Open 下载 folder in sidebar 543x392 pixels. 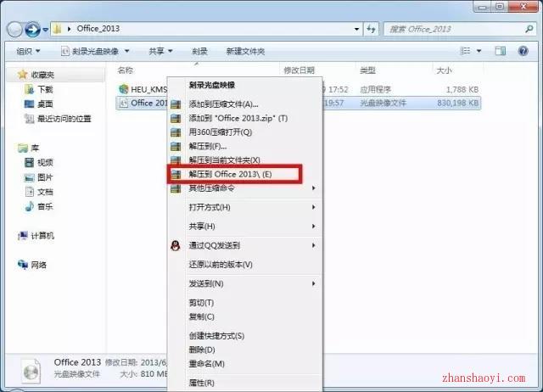coord(45,89)
